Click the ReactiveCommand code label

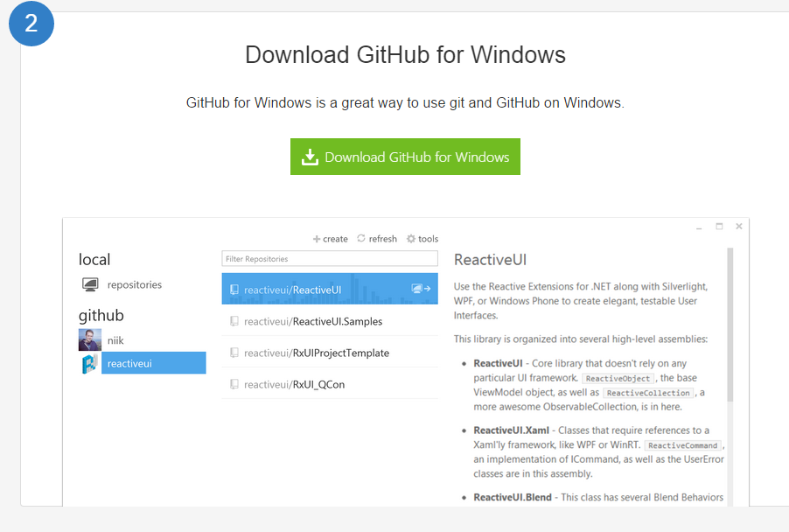pos(683,445)
